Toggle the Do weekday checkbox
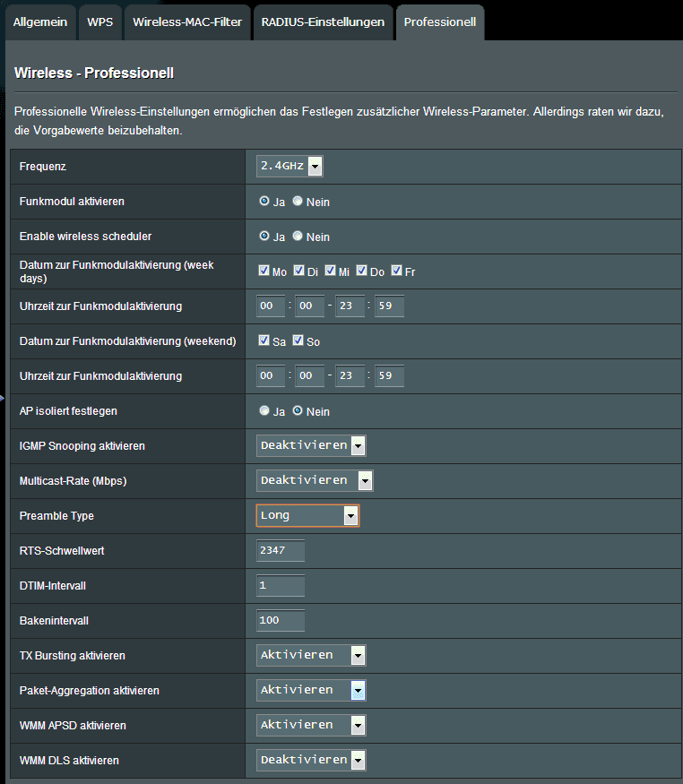The height and width of the screenshot is (784, 683). click(x=361, y=271)
